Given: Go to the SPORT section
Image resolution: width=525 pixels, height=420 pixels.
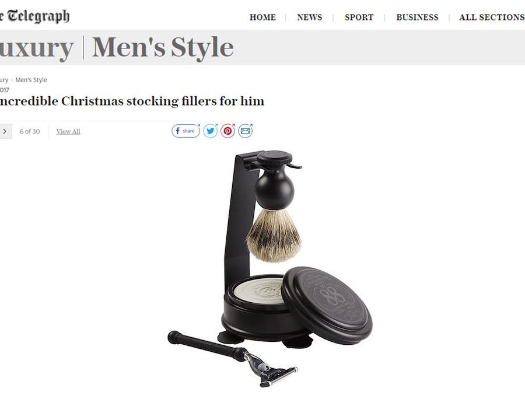Looking at the screenshot, I should coord(359,17).
